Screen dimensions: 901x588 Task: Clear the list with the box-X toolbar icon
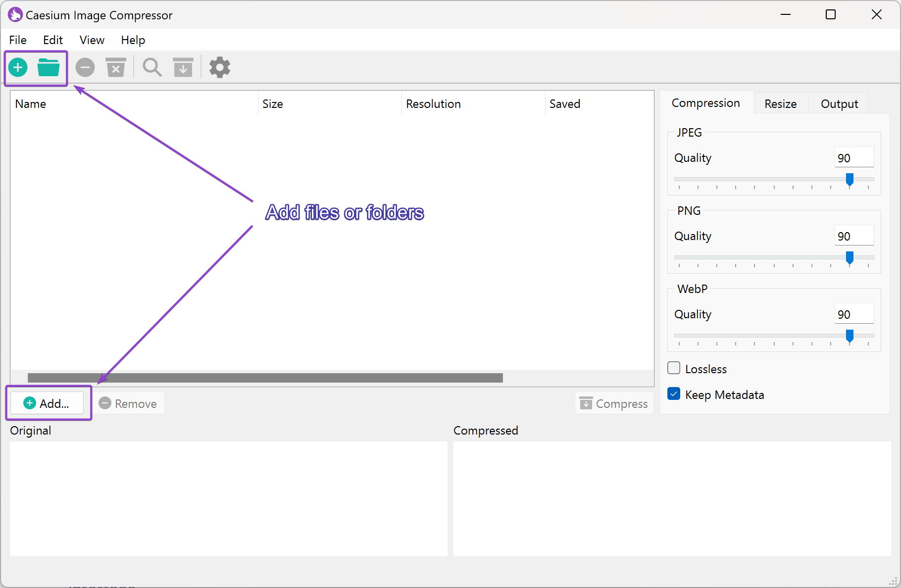tap(116, 67)
